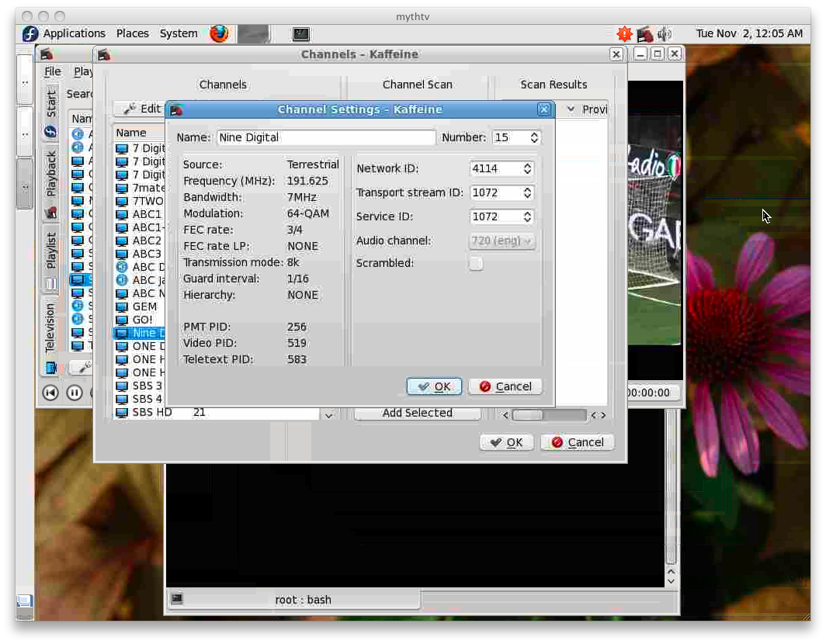Viewport: 826px width, 644px height.
Task: Change the Network ID spinner value
Action: pyautogui.click(x=527, y=168)
